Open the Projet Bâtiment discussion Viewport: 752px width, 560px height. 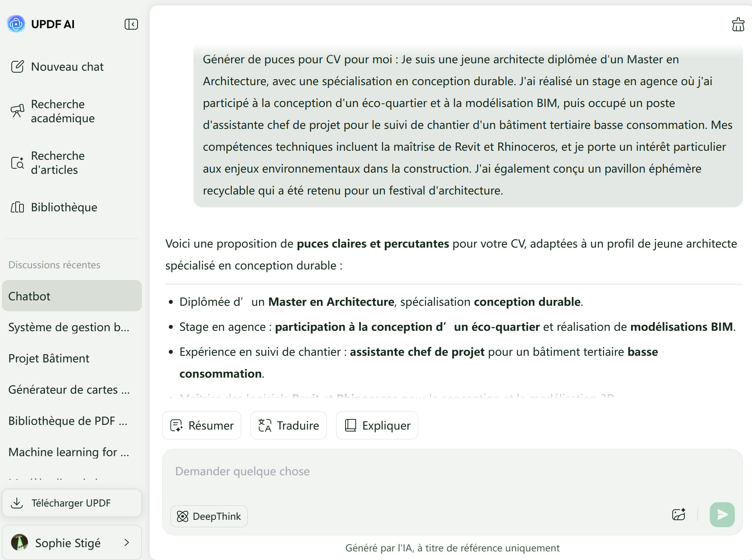49,358
